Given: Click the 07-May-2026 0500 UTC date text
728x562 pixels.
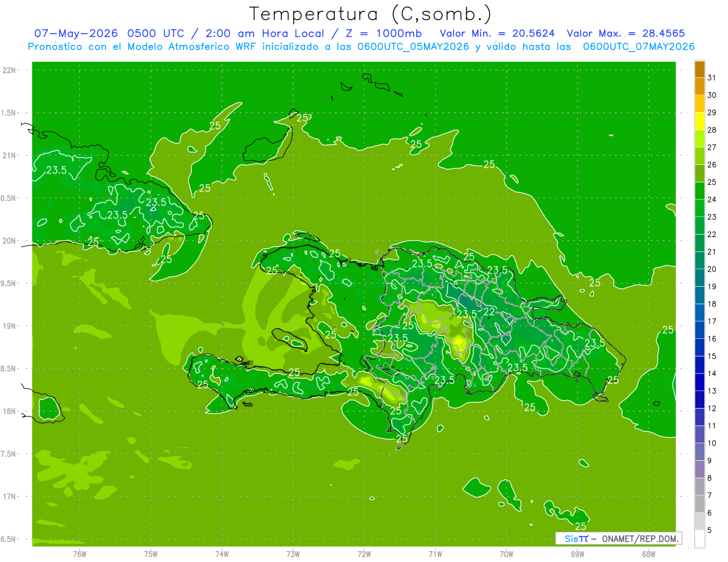Looking at the screenshot, I should pos(109,33).
